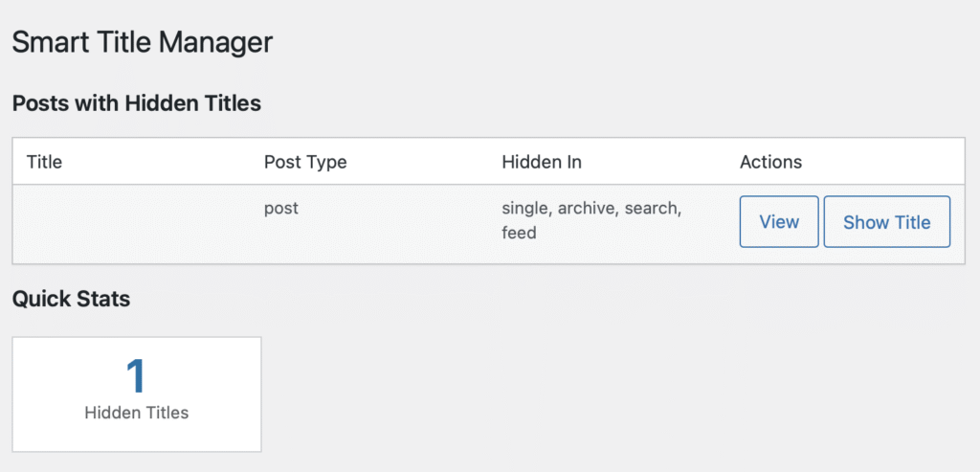Click the word "feed" in Hidden In cell

tap(519, 233)
